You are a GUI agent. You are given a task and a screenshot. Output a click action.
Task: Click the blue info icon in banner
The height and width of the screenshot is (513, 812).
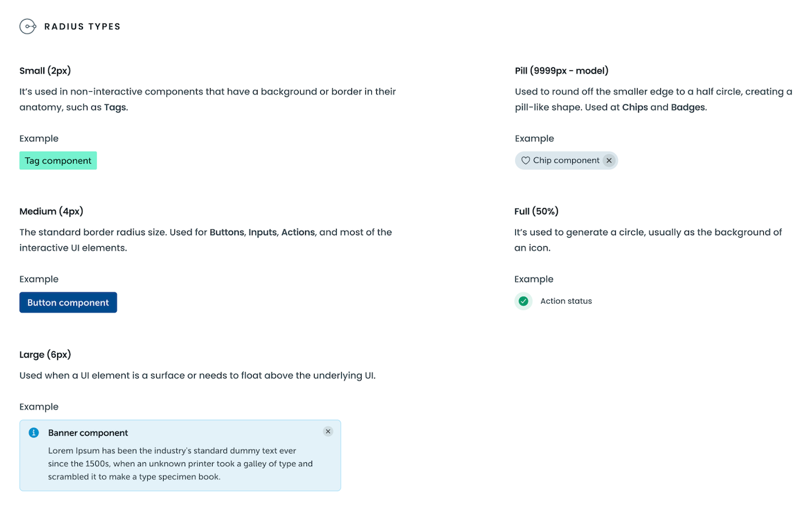[34, 433]
